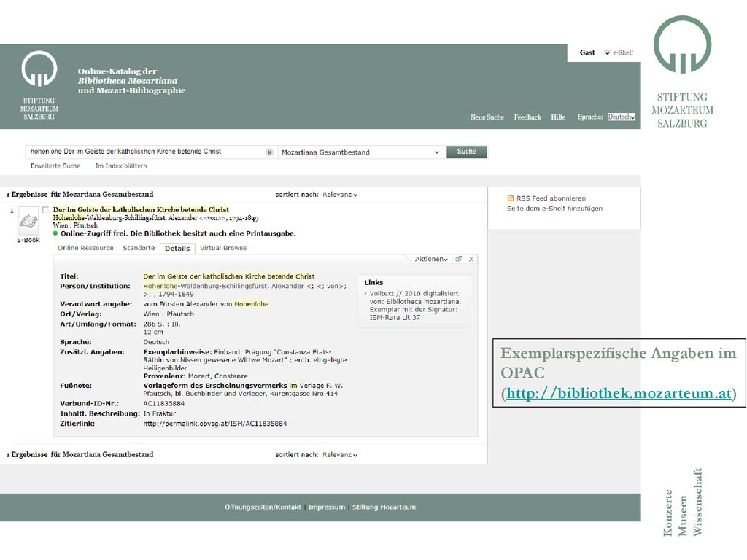
Task: Close the details panel
Action: [471, 259]
